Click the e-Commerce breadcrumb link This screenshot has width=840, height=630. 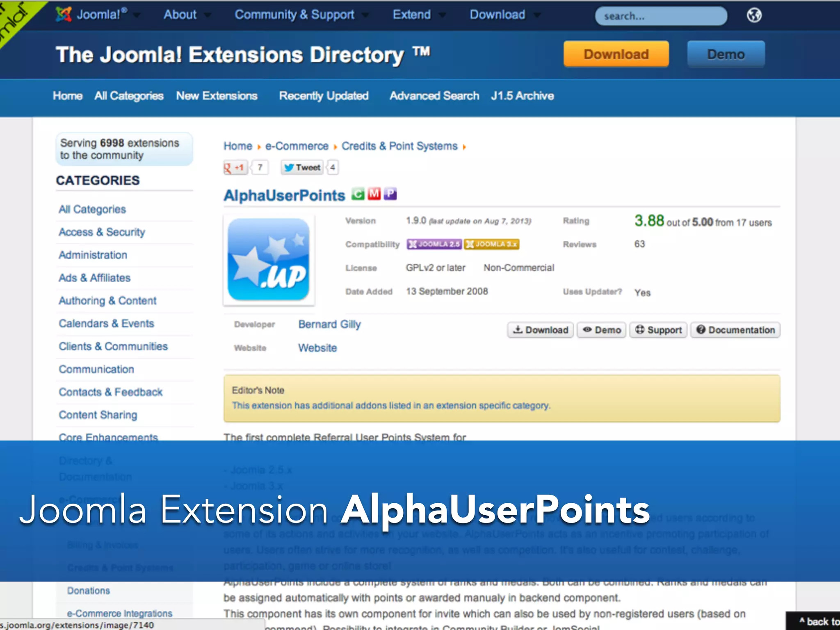click(297, 146)
